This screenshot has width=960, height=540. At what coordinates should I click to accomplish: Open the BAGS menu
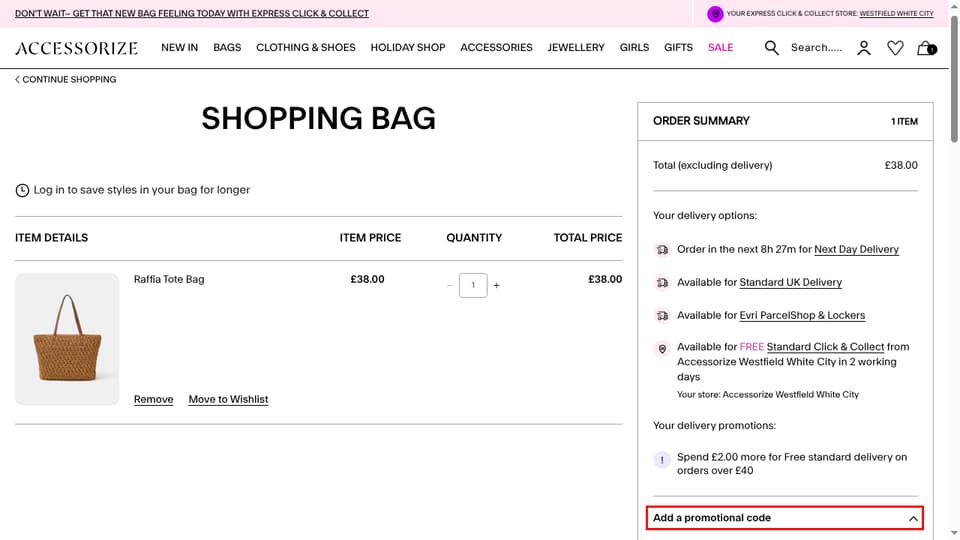click(227, 48)
